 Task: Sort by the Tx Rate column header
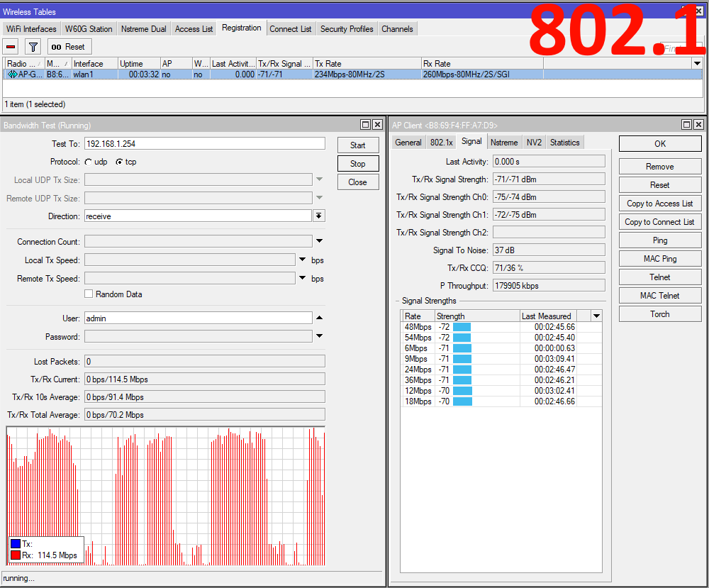[367, 63]
